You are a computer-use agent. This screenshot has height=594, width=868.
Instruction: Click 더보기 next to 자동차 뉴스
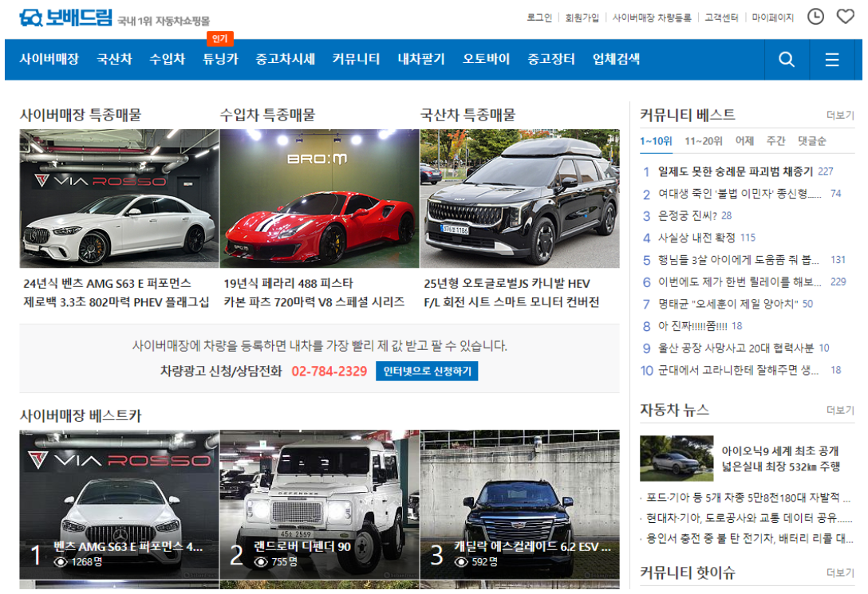tap(840, 411)
